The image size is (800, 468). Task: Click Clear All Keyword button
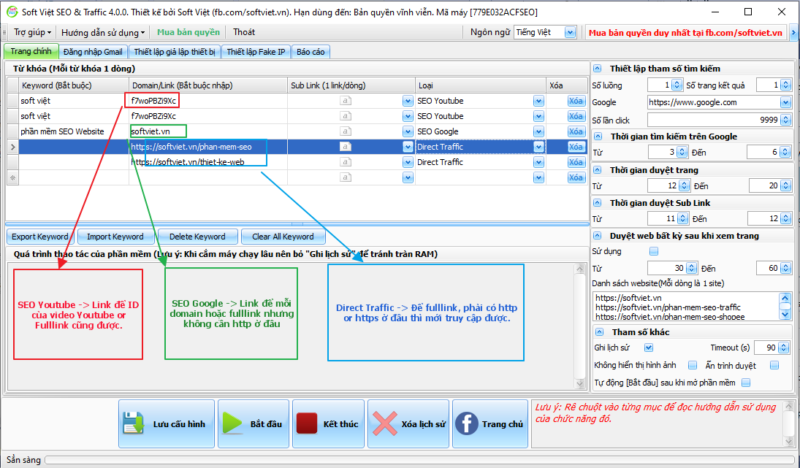pos(283,237)
